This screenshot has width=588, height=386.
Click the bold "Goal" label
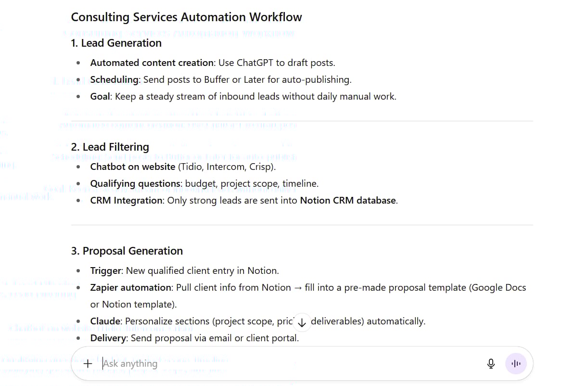100,96
